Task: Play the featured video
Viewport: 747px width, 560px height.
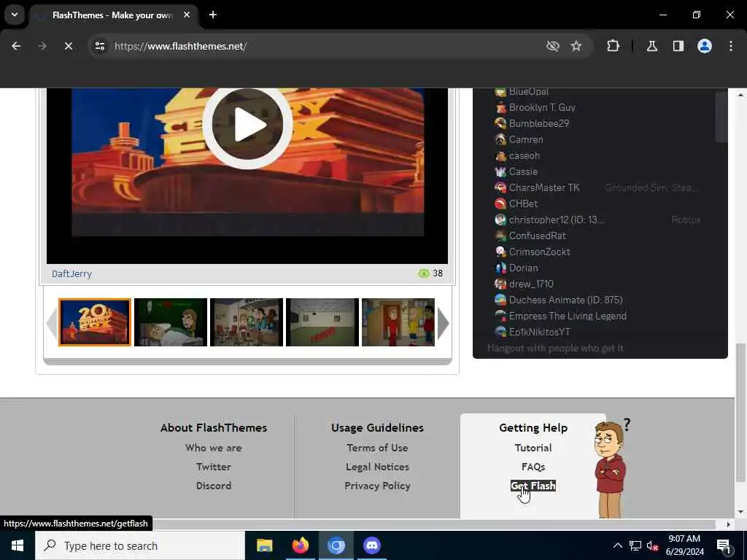Action: coord(247,125)
